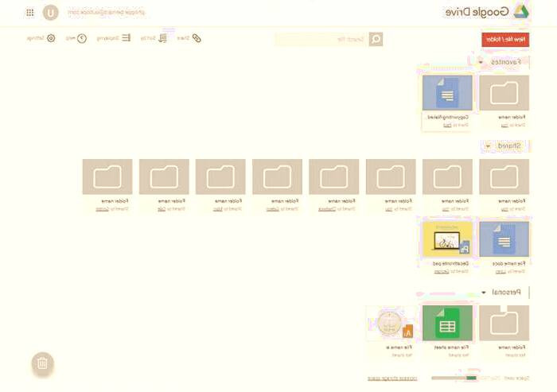Click the Share link icon
The image size is (557, 392).
[197, 38]
